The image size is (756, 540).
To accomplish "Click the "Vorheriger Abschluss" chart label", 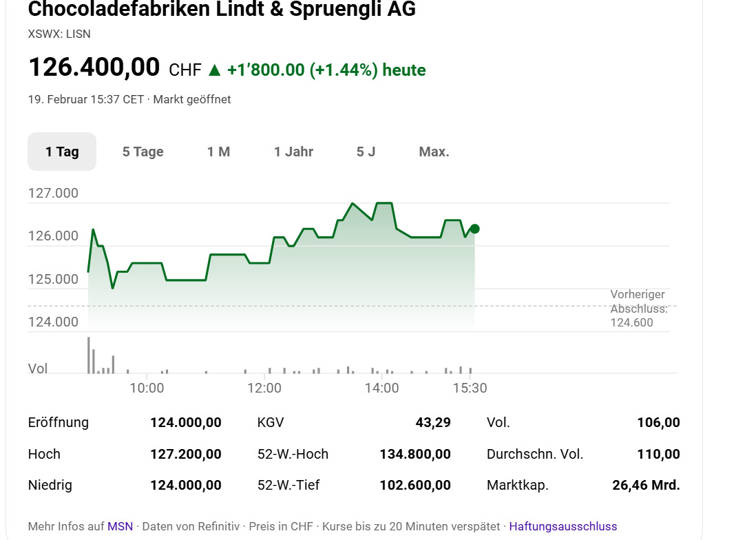I will tap(638, 302).
